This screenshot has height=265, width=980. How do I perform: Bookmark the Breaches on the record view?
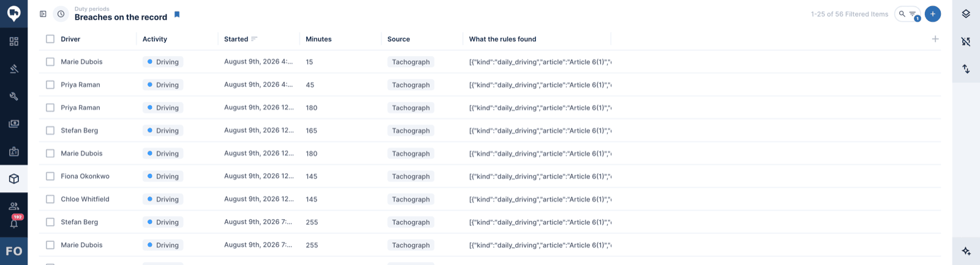[x=177, y=15]
